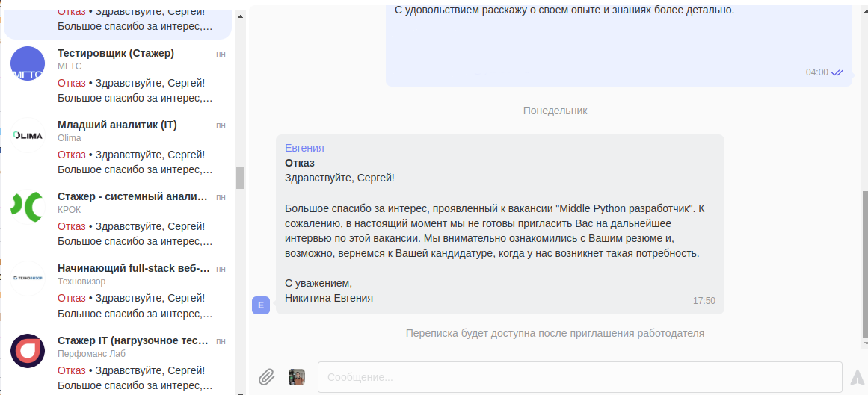The width and height of the screenshot is (868, 395).
Task: Click the Понедельник date separator
Action: tap(555, 111)
